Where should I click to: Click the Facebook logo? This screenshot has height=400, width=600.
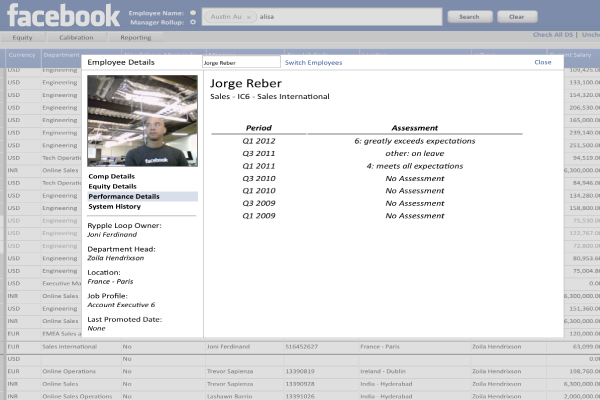[x=62, y=15]
